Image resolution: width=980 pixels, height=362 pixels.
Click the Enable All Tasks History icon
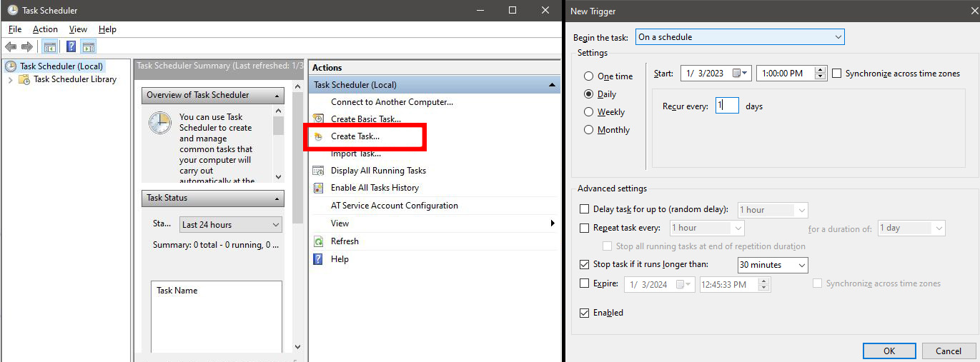pos(318,188)
